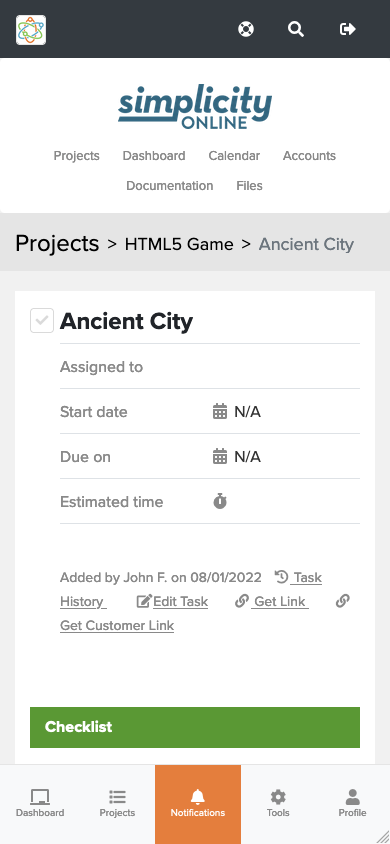Select Calendar in the top menu
The image size is (390, 844).
(x=234, y=156)
